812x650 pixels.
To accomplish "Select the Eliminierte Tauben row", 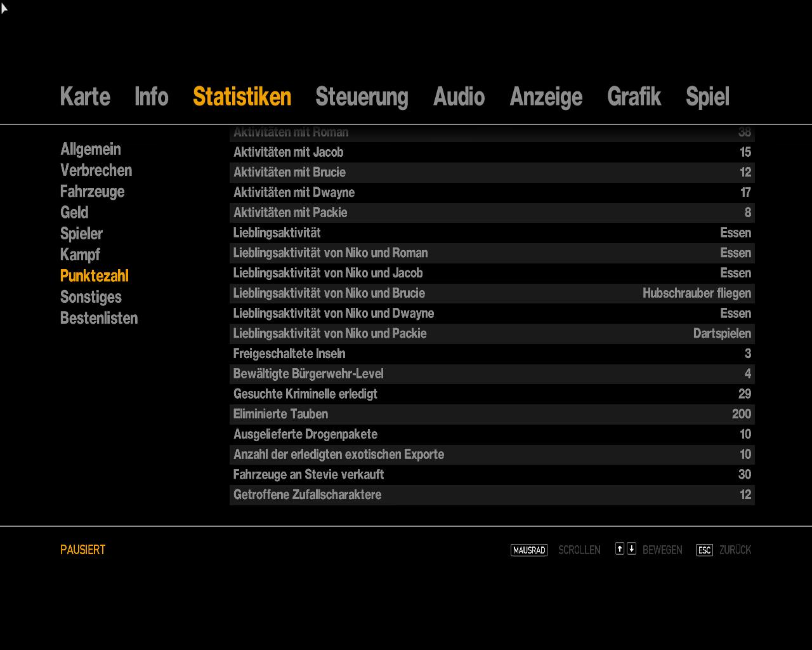I will [492, 415].
